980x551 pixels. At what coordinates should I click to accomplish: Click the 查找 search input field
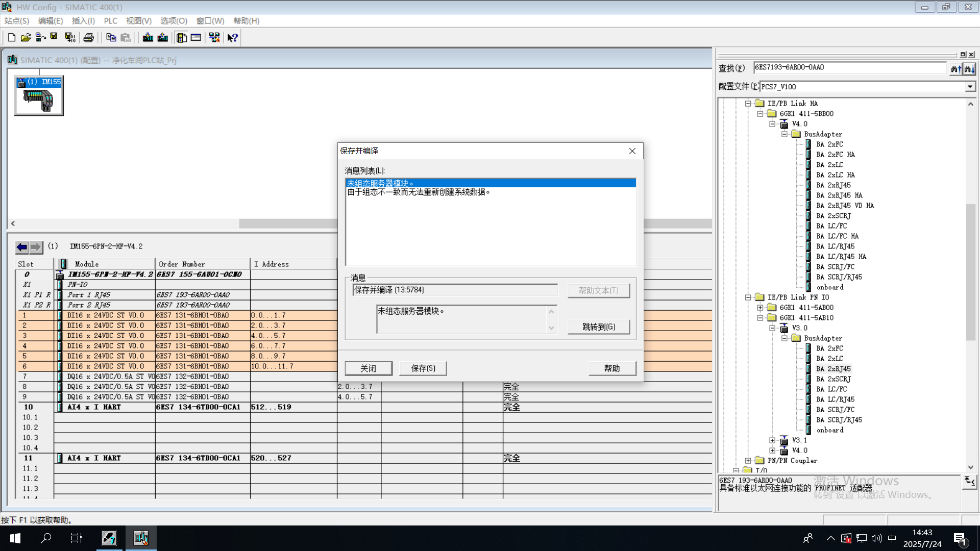(850, 67)
